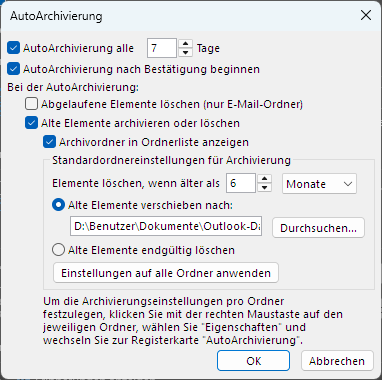The image size is (382, 380).
Task: Click 'Einstellungen auf alle Ordner anwenden'
Action: 166,273
